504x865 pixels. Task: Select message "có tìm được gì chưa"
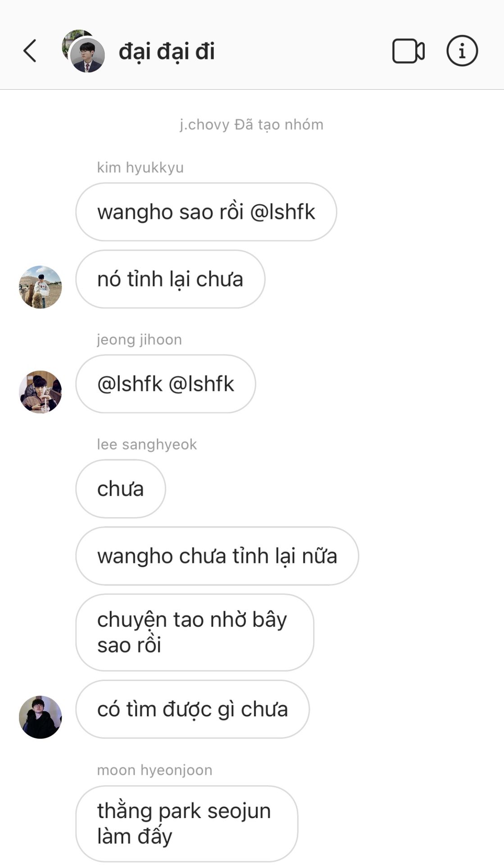coord(192,709)
